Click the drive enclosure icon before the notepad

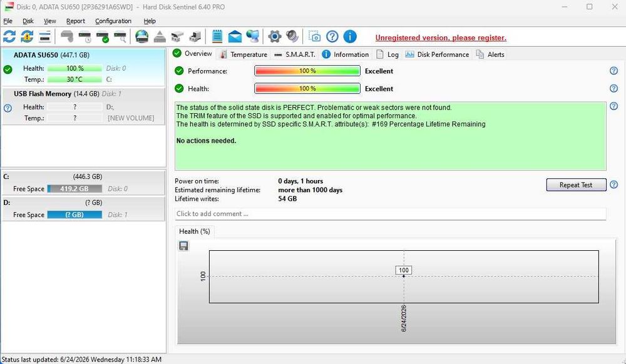point(195,37)
